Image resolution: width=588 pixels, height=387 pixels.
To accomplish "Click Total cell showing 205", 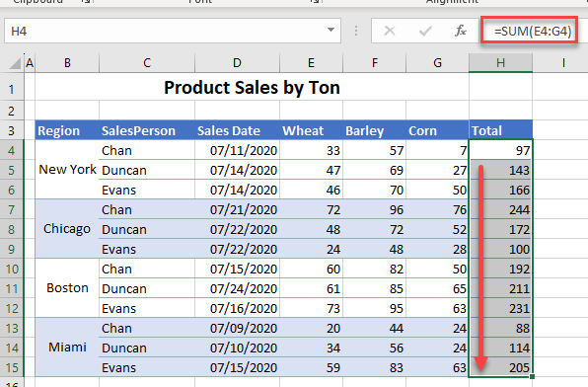I will [500, 367].
